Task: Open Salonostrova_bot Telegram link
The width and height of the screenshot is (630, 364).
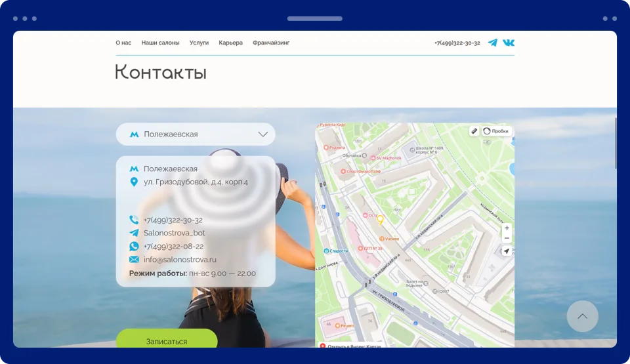Action: coord(174,233)
